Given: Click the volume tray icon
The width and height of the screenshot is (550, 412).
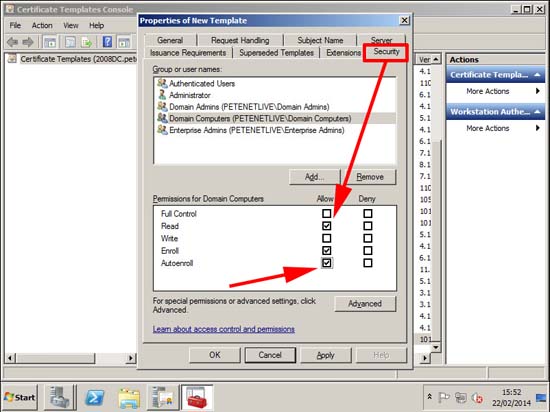Looking at the screenshot, I should pos(477,398).
